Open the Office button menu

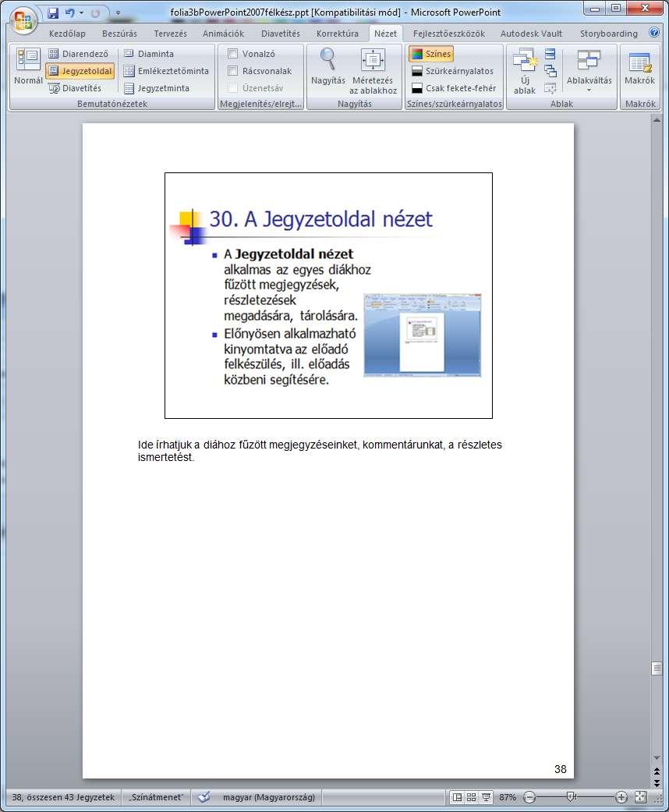(23, 22)
